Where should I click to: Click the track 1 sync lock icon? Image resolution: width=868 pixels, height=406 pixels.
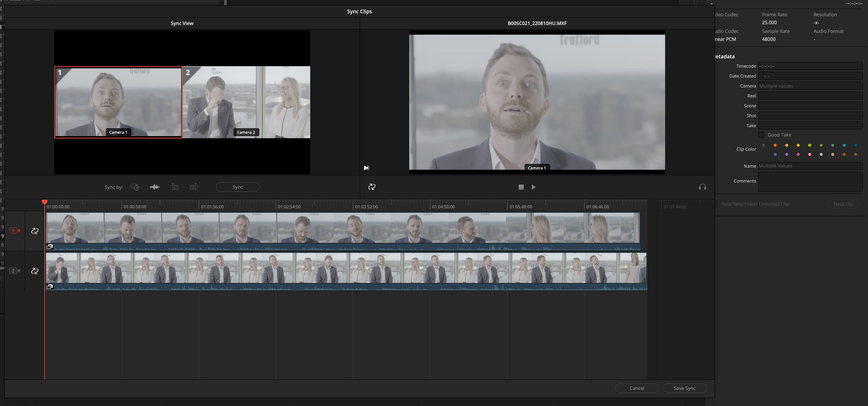[x=35, y=231]
